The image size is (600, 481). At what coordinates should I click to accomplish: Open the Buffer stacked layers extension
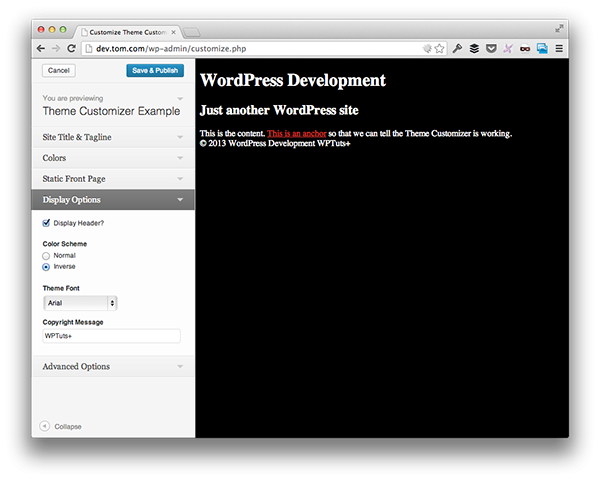point(474,49)
